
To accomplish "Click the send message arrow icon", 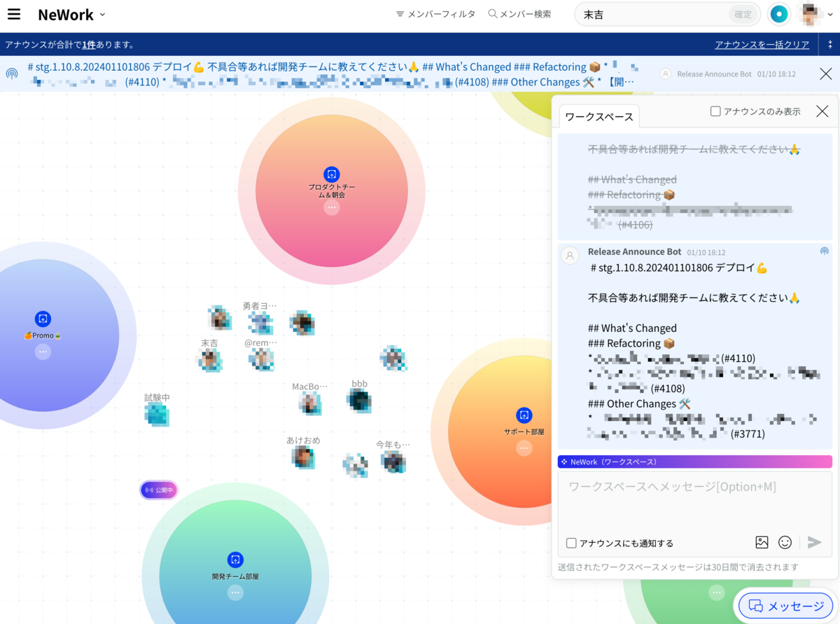I will click(814, 542).
